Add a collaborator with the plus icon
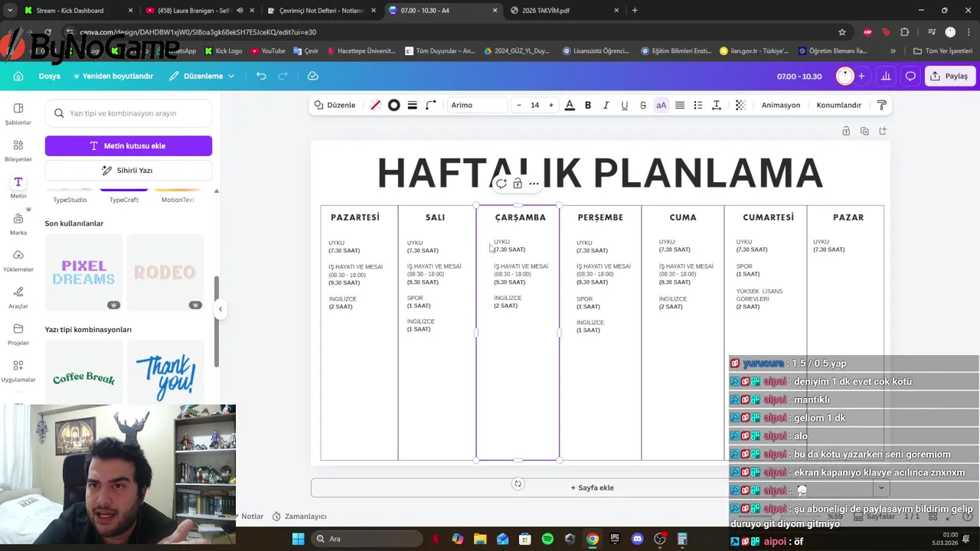 coord(861,76)
